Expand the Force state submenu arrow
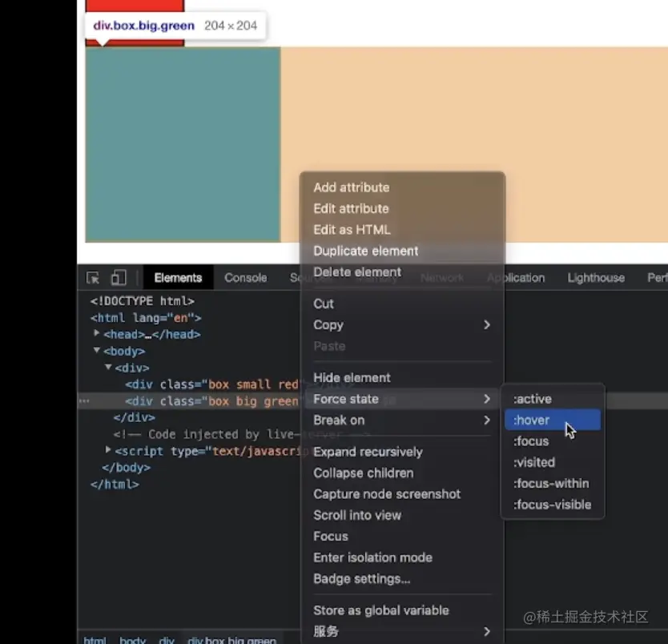Image resolution: width=668 pixels, height=644 pixels. [x=487, y=399]
